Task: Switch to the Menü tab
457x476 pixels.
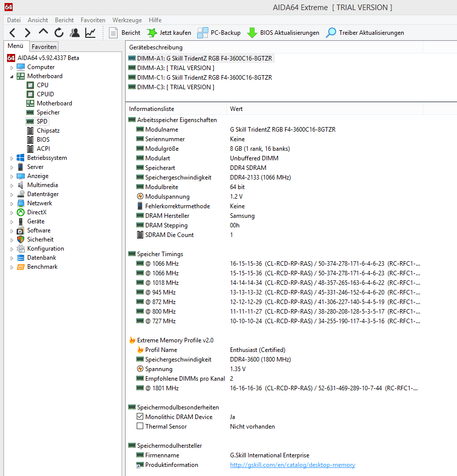Action: click(x=16, y=46)
